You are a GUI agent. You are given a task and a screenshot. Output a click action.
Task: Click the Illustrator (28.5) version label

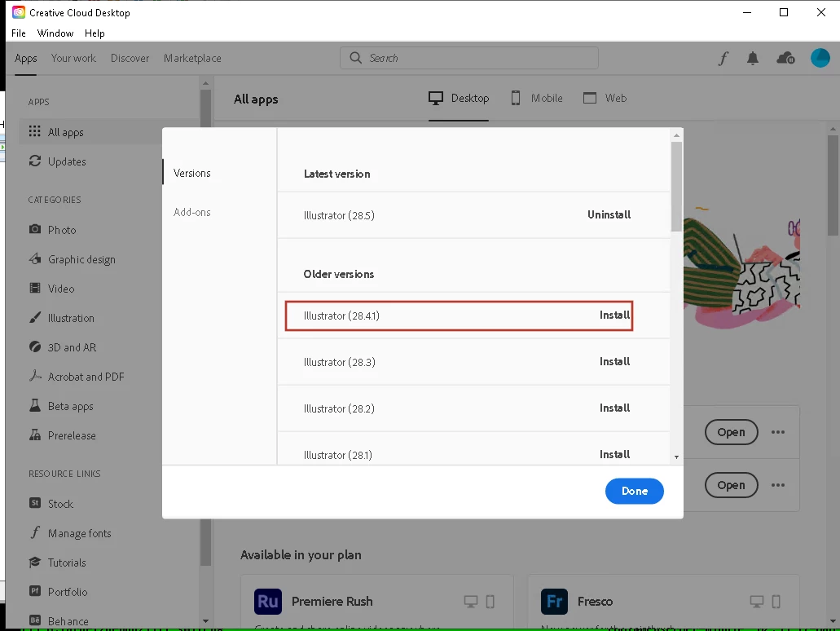pyautogui.click(x=339, y=215)
